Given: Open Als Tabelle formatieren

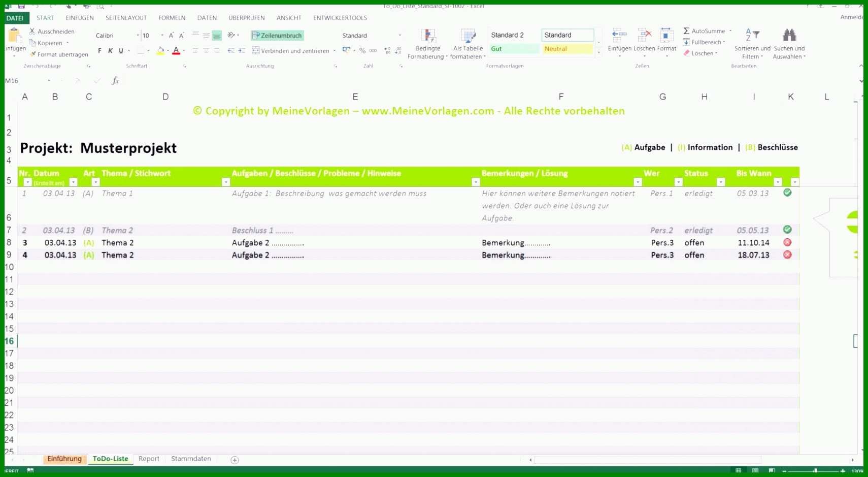Looking at the screenshot, I should click(468, 44).
